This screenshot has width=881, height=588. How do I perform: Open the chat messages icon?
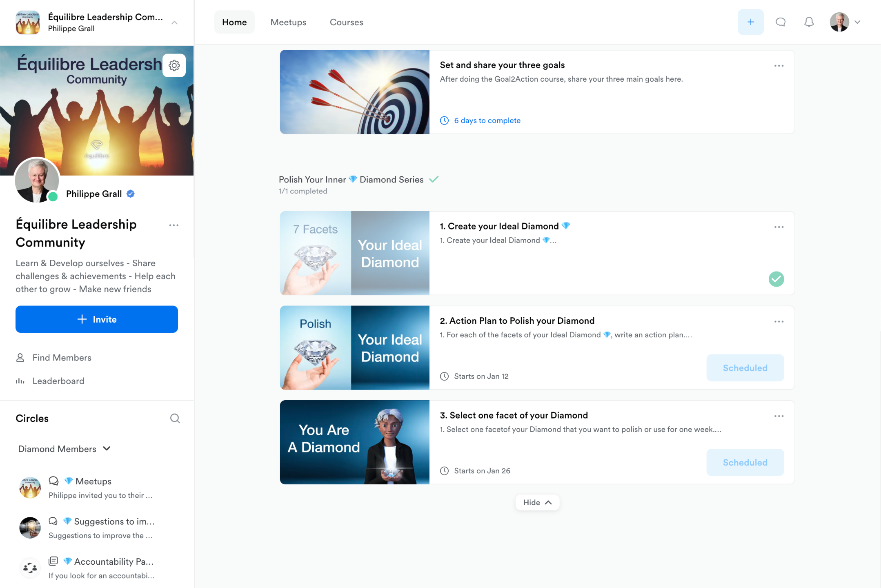pos(780,22)
